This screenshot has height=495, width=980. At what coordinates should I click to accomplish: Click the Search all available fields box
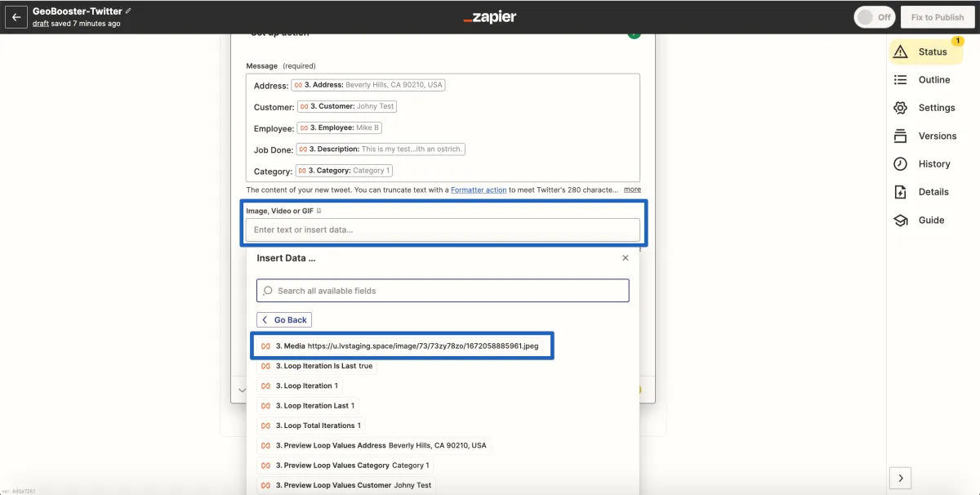click(x=443, y=291)
